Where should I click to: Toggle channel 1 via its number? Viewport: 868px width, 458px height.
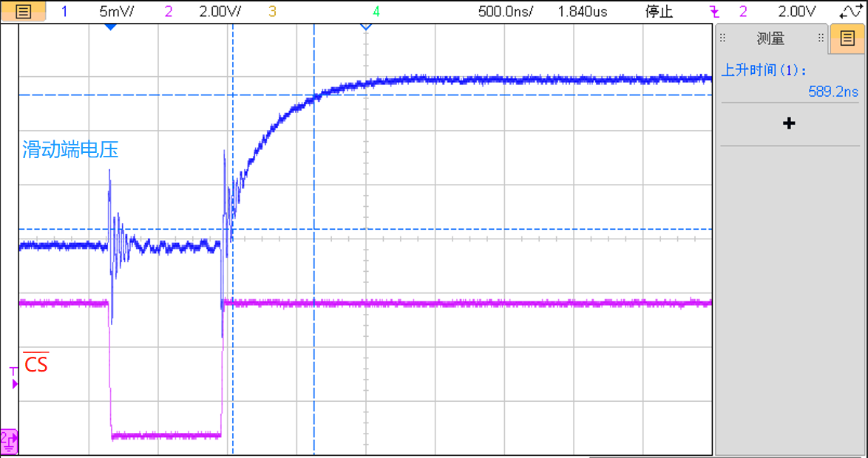click(64, 11)
